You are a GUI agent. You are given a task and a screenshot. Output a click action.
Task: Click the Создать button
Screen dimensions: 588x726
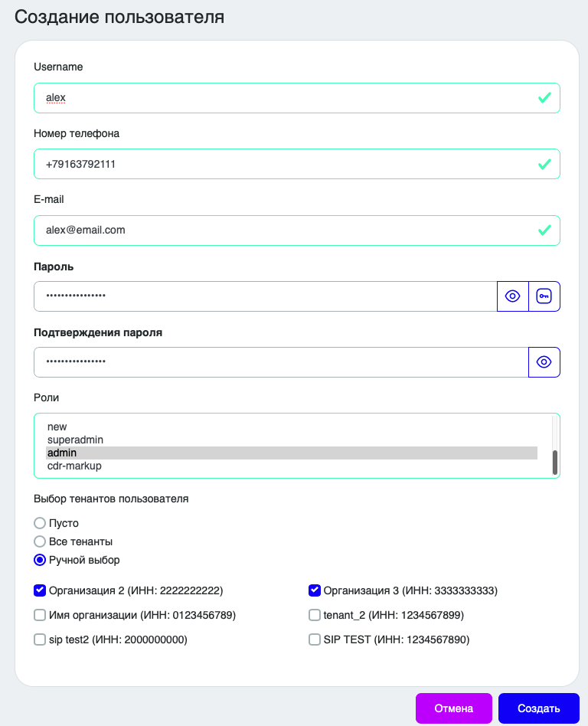point(539,708)
